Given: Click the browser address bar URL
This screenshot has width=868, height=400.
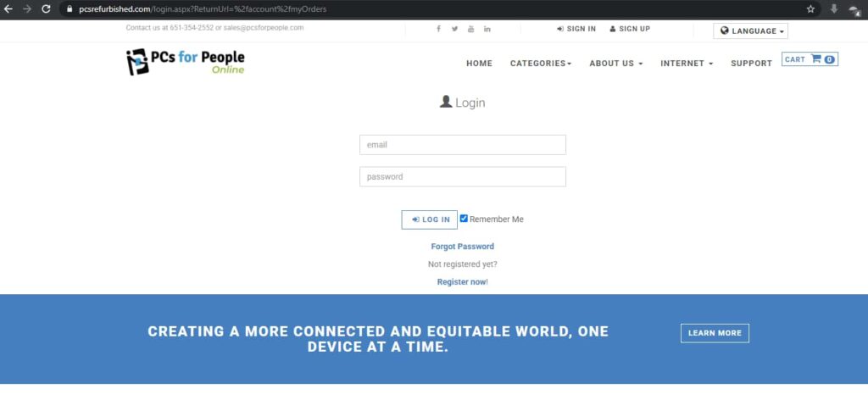Looking at the screenshot, I should [203, 8].
